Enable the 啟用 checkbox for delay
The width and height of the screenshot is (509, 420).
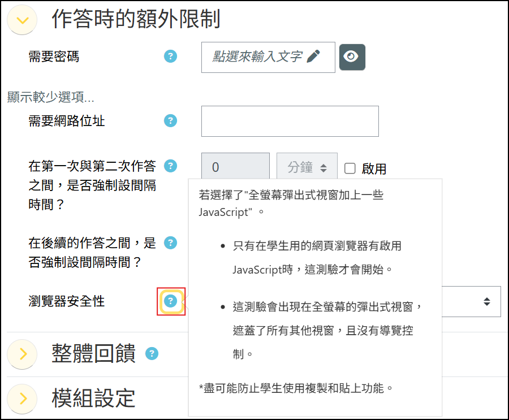(x=350, y=168)
